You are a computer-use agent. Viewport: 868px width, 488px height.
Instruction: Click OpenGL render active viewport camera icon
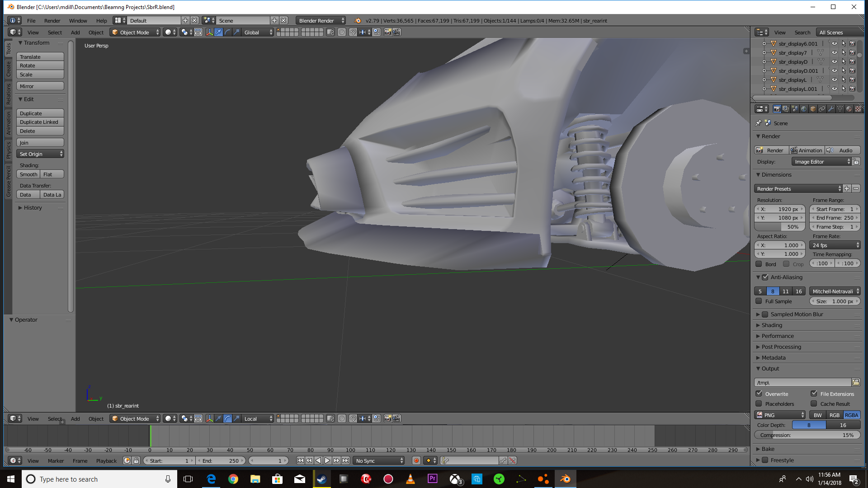tap(387, 33)
